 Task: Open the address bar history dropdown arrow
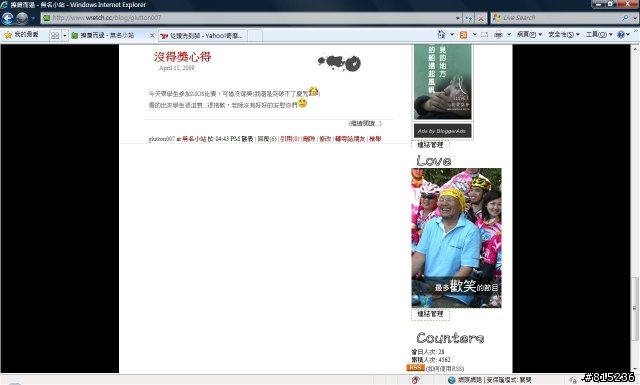(x=458, y=18)
